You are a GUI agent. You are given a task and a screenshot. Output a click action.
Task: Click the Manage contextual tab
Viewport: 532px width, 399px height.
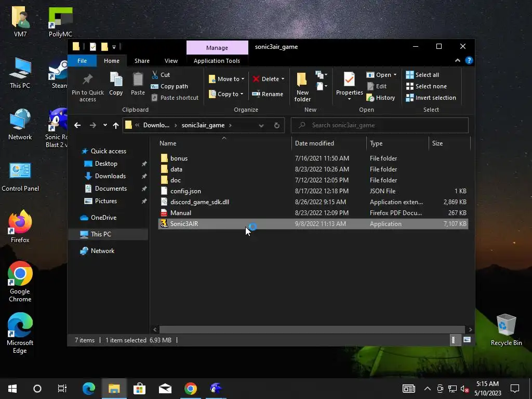point(217,48)
